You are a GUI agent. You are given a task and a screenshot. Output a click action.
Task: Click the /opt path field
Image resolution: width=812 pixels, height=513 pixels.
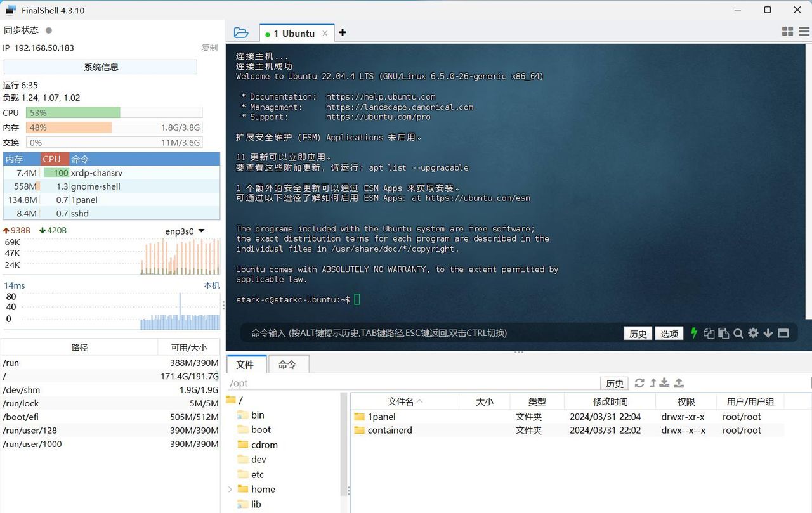(412, 383)
